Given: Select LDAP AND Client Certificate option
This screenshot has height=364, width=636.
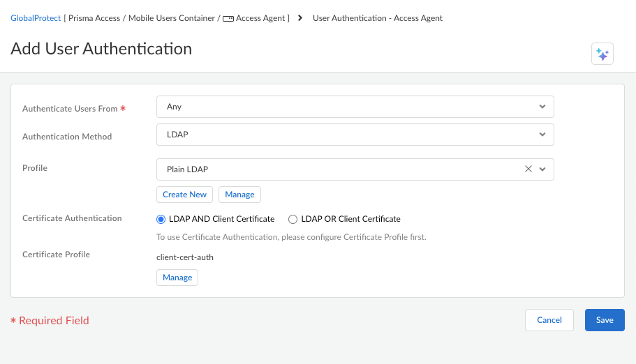Looking at the screenshot, I should [161, 219].
